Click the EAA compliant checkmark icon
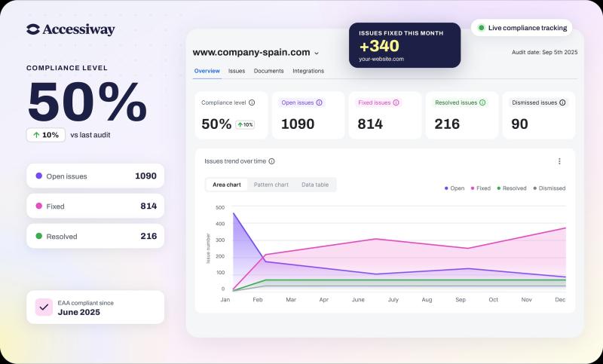This screenshot has width=603, height=364. tap(44, 307)
